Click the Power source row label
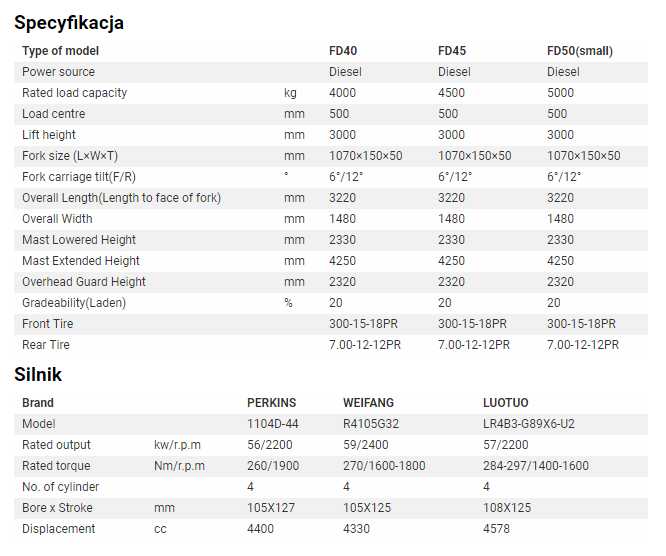This screenshot has width=666, height=556. (58, 72)
